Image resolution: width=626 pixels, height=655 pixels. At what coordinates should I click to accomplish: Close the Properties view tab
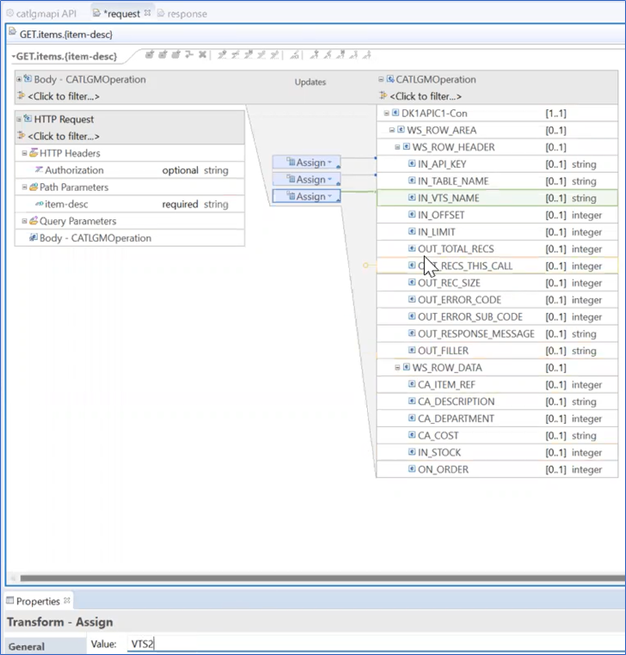[x=67, y=600]
